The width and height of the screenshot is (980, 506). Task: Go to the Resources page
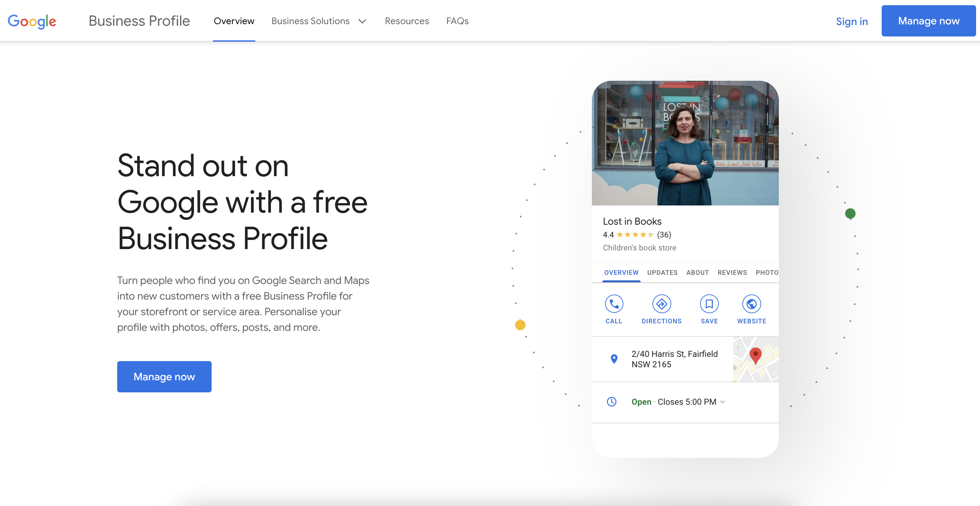407,21
